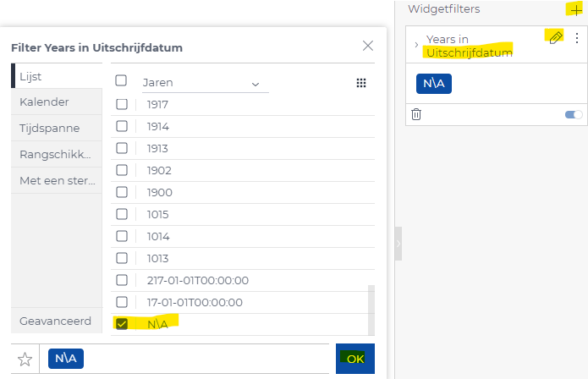The image size is (588, 379).
Task: Click the list vertical scrollbar
Action: coord(371,309)
